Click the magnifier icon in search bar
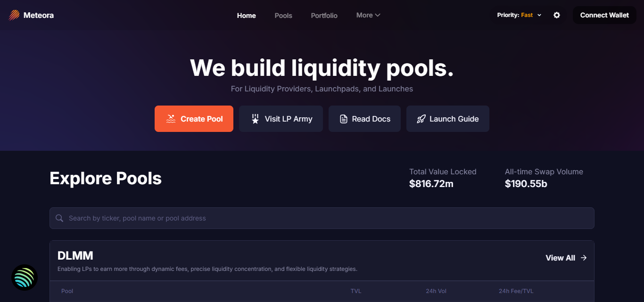The image size is (644, 302). [59, 218]
